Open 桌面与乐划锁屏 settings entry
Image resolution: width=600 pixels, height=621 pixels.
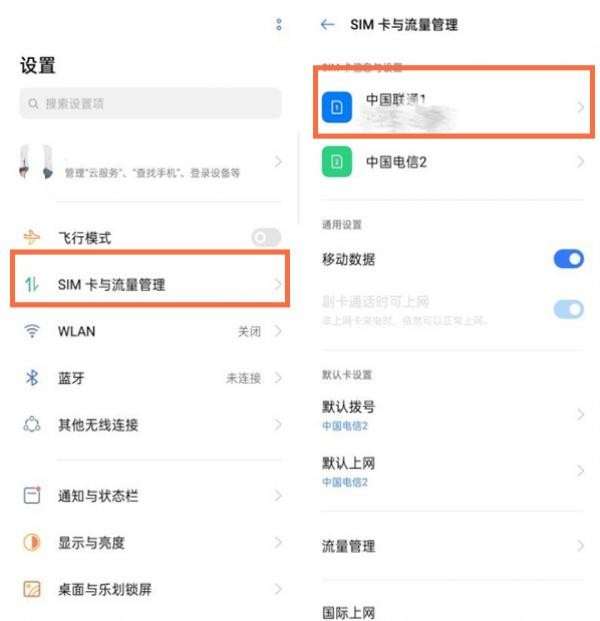click(x=150, y=589)
